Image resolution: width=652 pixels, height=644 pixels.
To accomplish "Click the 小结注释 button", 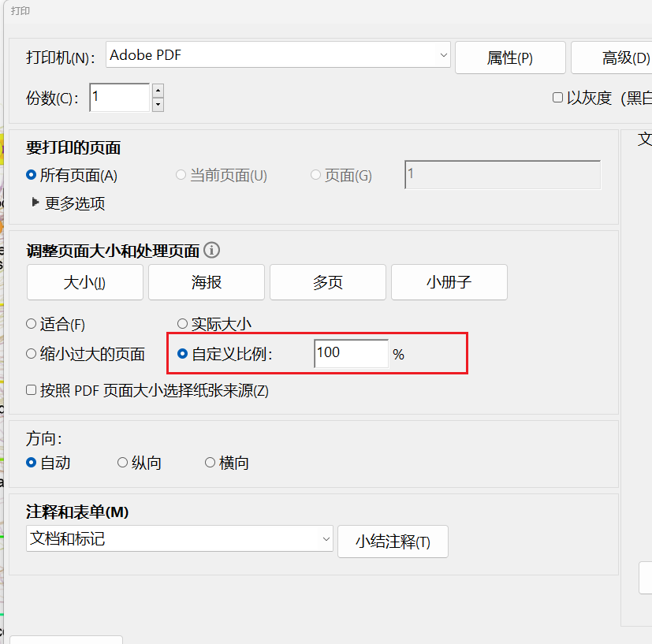I will pos(393,542).
